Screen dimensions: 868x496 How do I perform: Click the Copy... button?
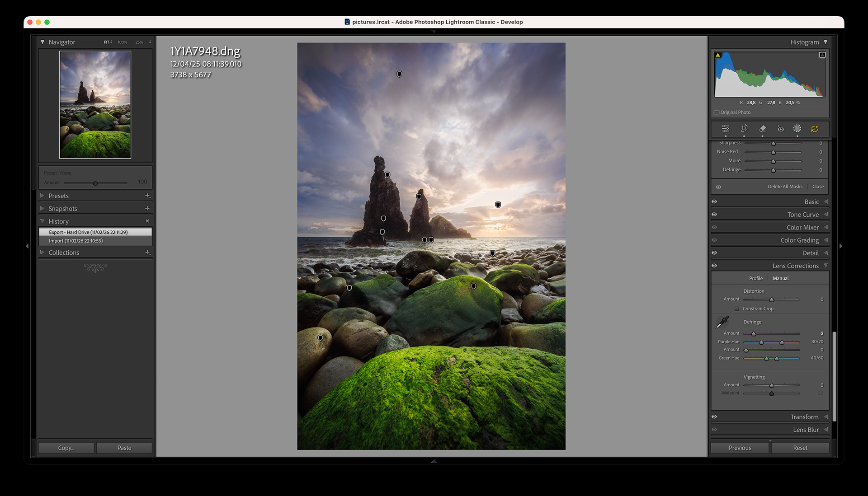(66, 448)
